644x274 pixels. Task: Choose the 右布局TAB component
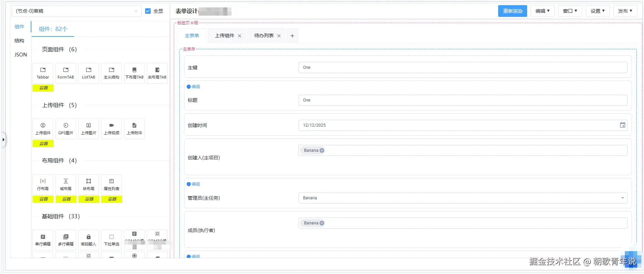(x=157, y=73)
